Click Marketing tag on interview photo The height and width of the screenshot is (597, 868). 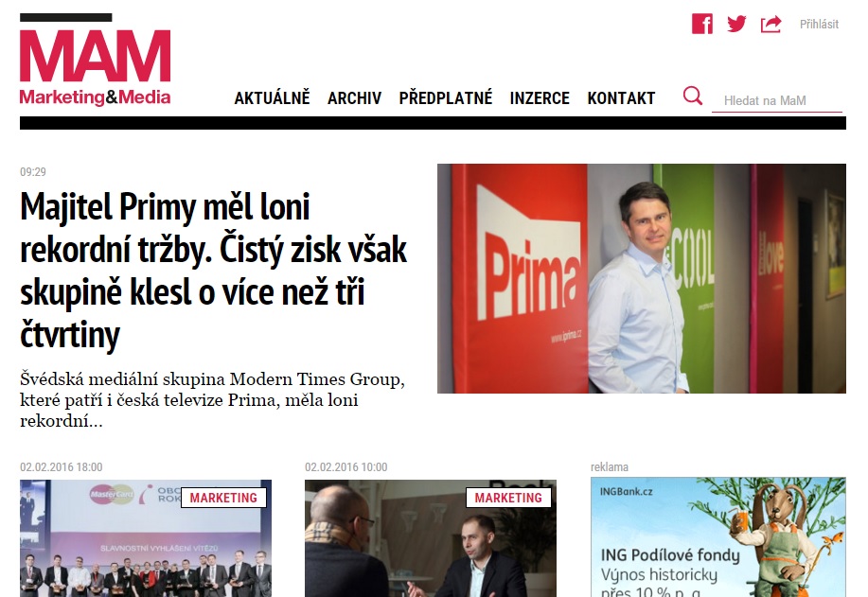[x=508, y=498]
